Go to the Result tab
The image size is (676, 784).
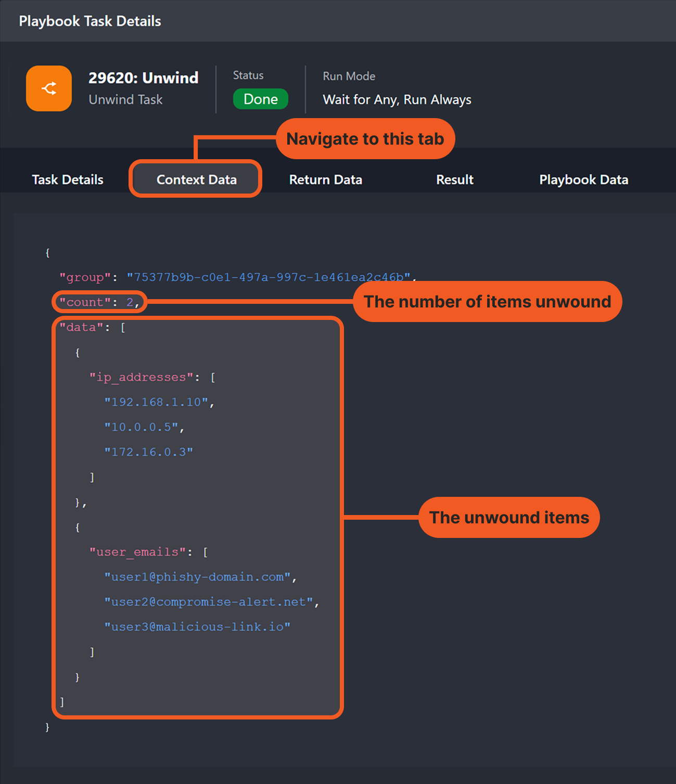(454, 179)
